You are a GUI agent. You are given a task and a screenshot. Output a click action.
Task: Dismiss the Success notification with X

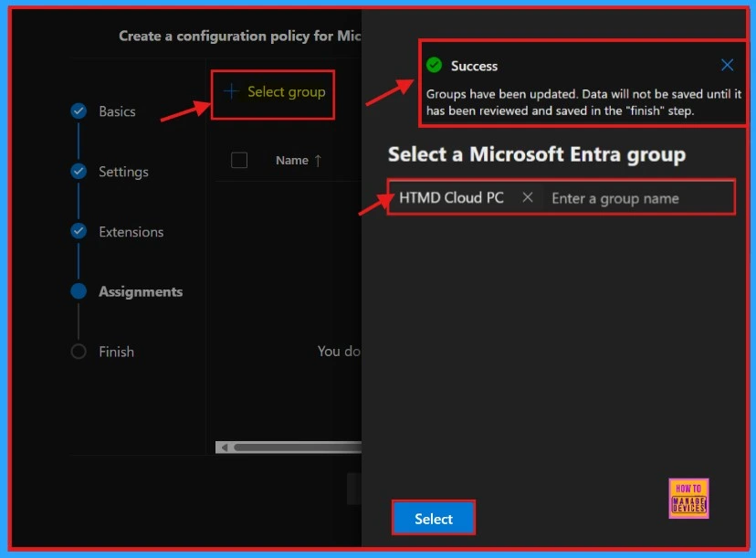pyautogui.click(x=727, y=65)
